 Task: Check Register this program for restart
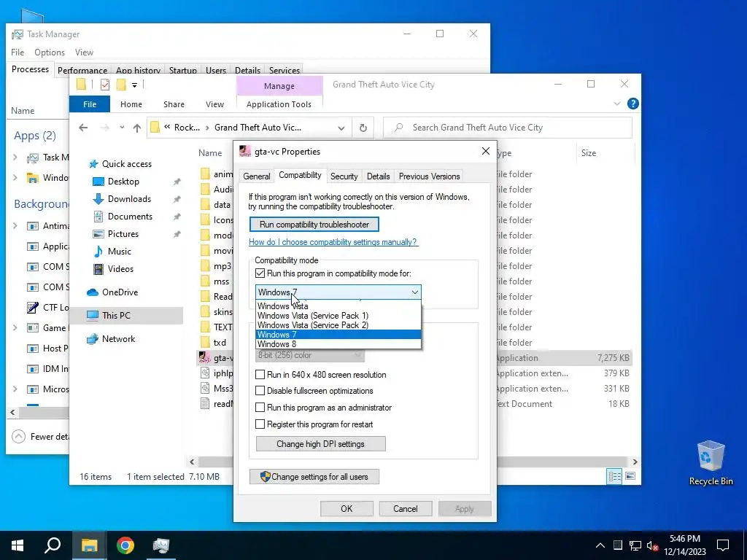(260, 424)
